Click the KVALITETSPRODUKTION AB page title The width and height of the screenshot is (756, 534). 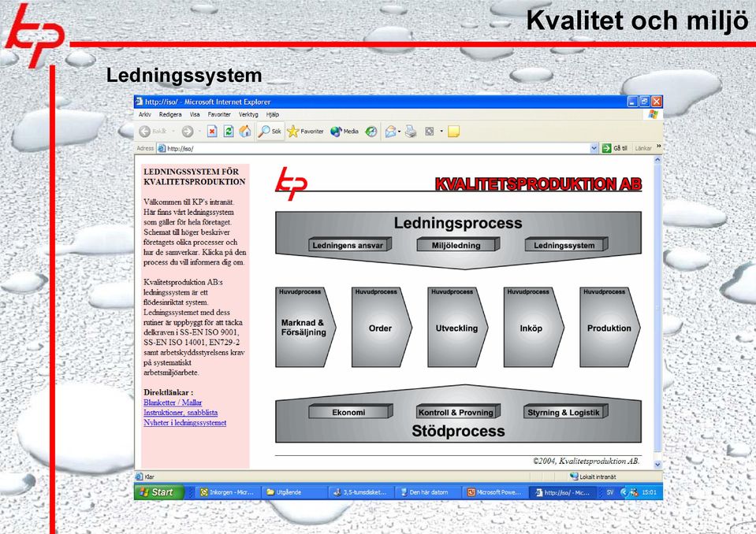538,184
